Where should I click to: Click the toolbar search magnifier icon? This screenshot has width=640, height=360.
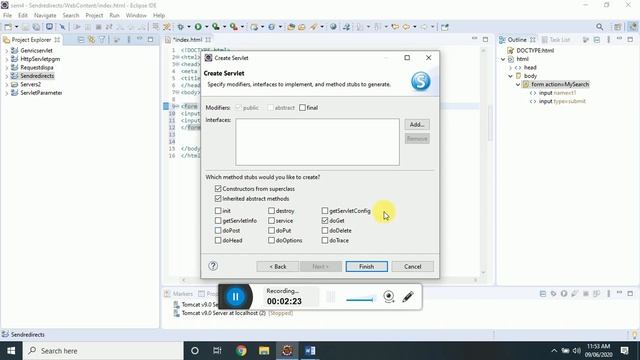tap(599, 27)
